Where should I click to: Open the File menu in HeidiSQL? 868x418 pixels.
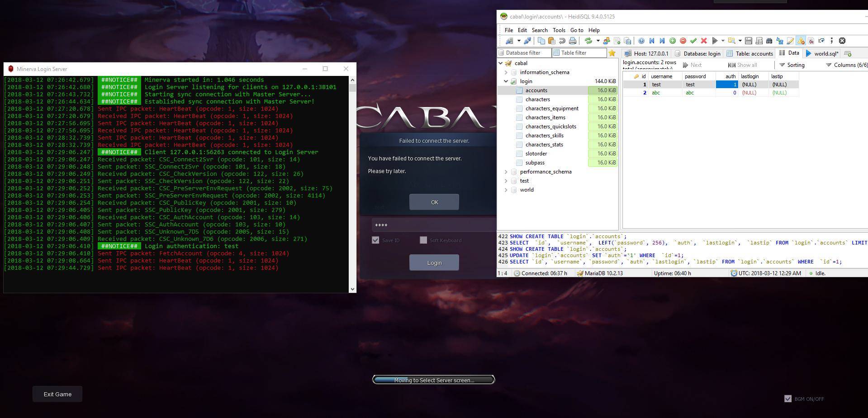[509, 30]
